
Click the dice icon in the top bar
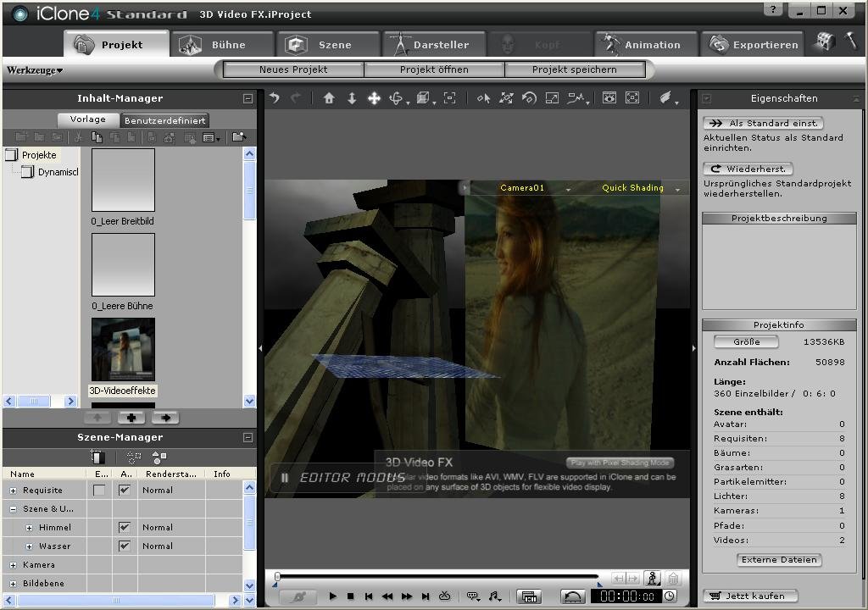pos(825,42)
